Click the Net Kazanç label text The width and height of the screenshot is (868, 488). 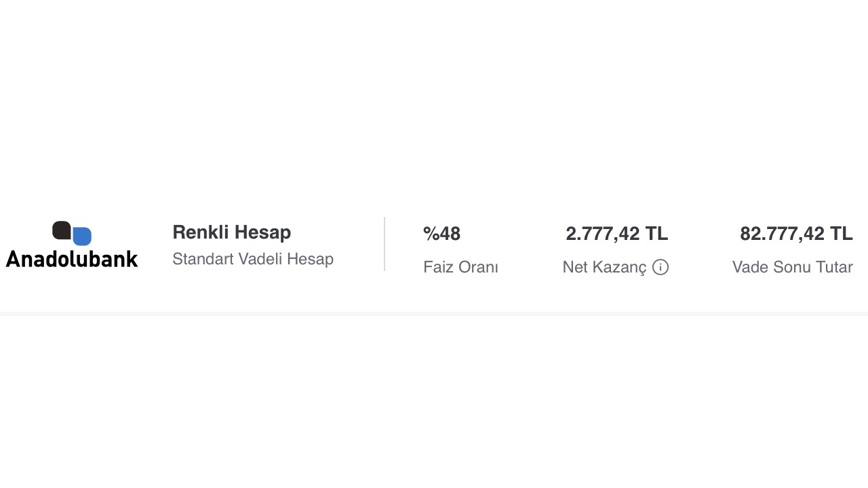coord(604,267)
